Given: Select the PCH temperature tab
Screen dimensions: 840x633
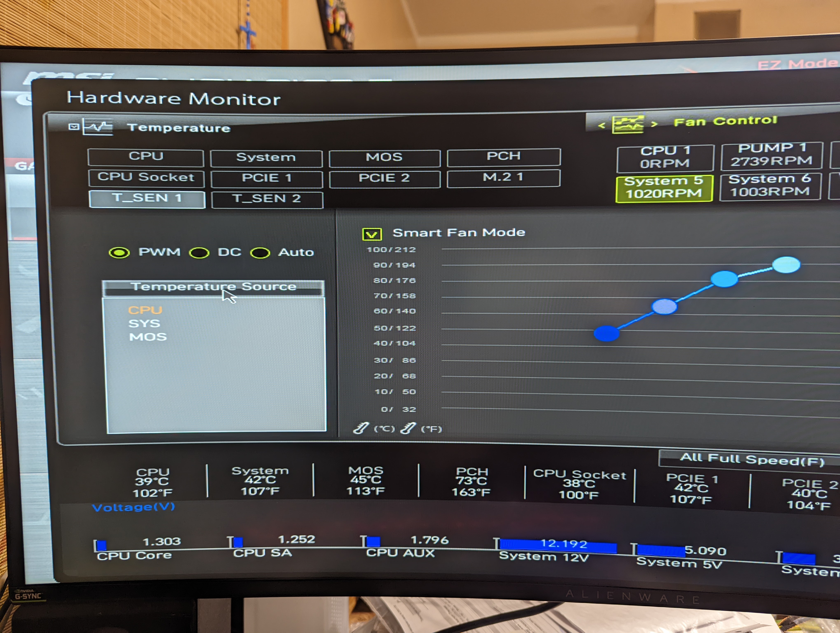Looking at the screenshot, I should click(x=503, y=157).
